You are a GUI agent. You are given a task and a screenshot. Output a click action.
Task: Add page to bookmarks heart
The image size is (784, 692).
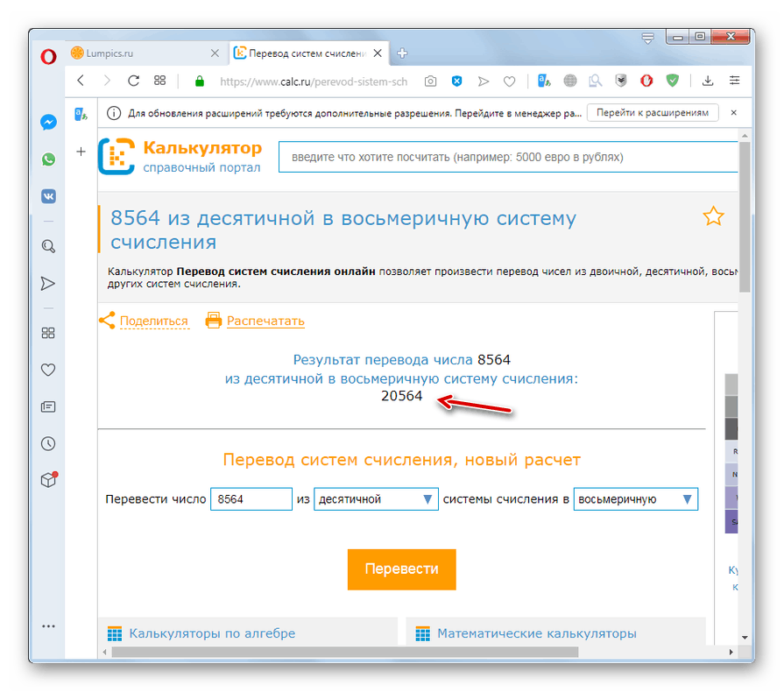510,81
